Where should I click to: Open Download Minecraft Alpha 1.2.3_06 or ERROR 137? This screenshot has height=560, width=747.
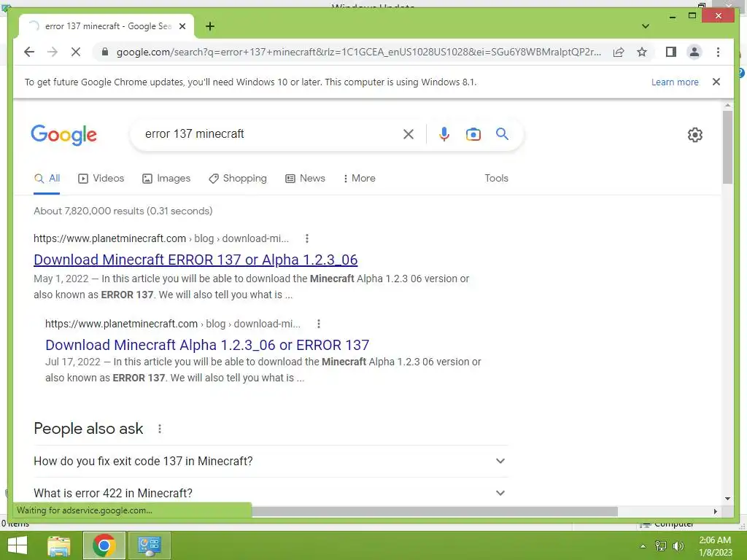pos(207,345)
